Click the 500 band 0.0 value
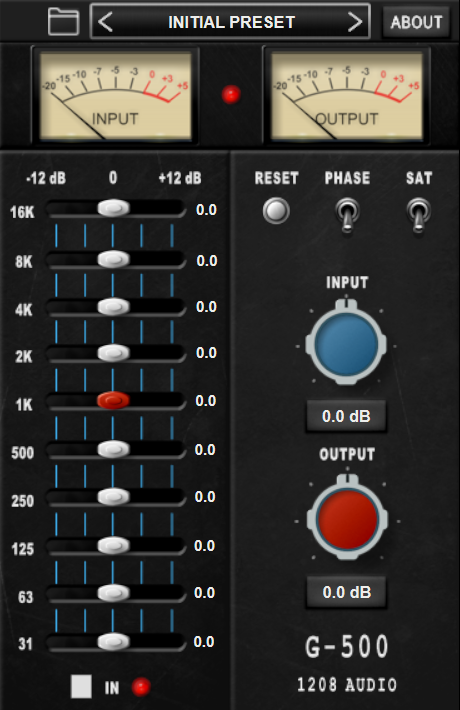Screen dimensions: 460x710 point(205,450)
